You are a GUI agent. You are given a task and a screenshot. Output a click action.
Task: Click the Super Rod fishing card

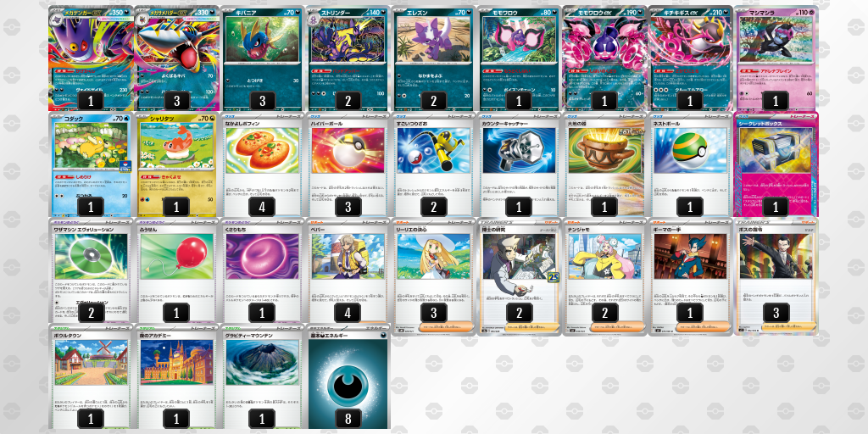(x=433, y=164)
